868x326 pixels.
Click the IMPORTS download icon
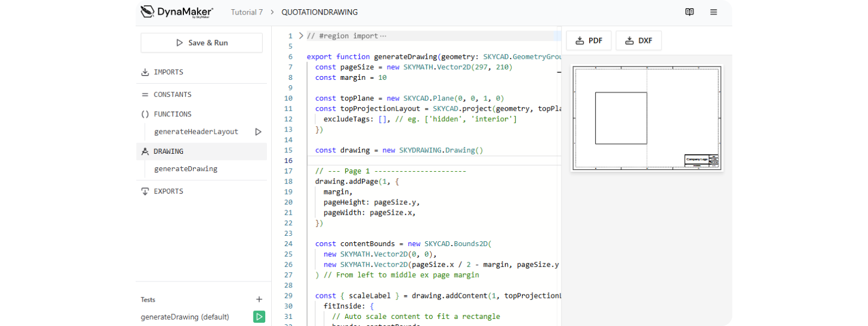point(145,72)
